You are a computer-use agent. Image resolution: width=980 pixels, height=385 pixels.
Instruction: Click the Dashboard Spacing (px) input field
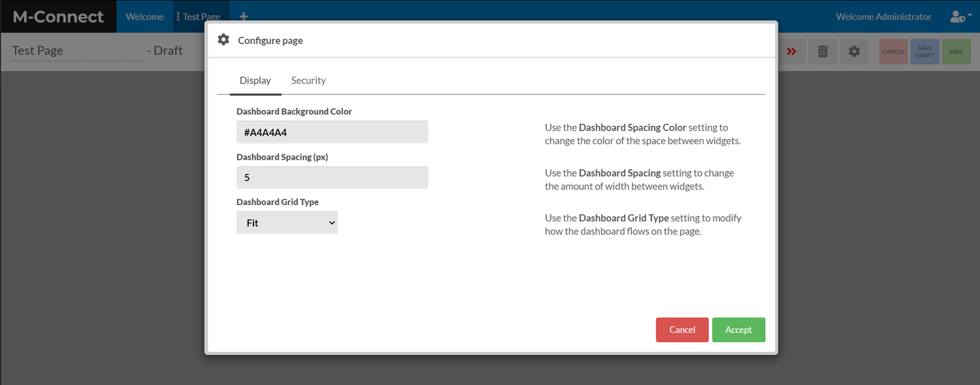click(x=332, y=177)
